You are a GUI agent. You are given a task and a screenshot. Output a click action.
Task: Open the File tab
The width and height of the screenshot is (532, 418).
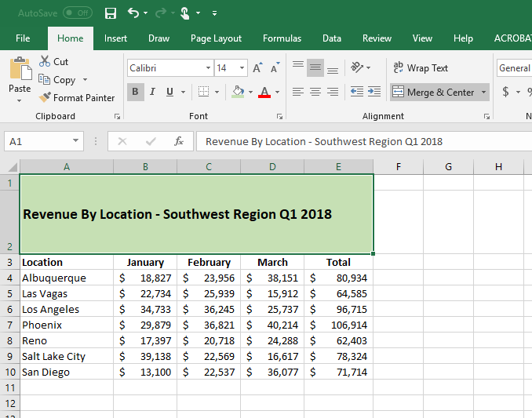tap(23, 38)
